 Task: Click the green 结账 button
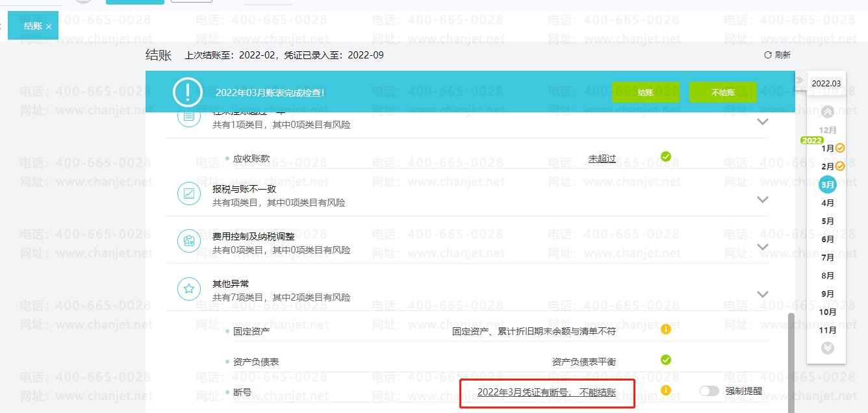(645, 92)
